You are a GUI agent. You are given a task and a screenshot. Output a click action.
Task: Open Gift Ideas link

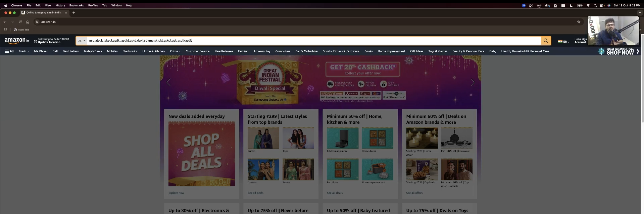[416, 51]
